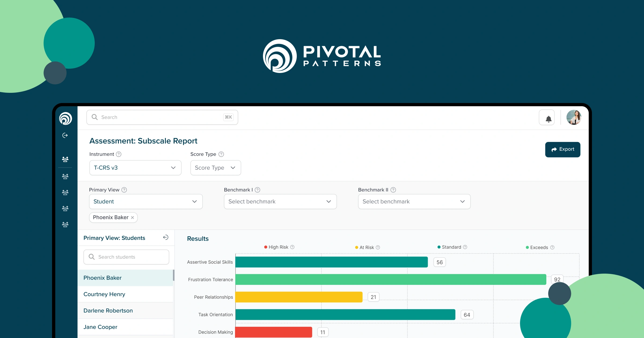Select Darlene Robertson in student list

pos(108,311)
